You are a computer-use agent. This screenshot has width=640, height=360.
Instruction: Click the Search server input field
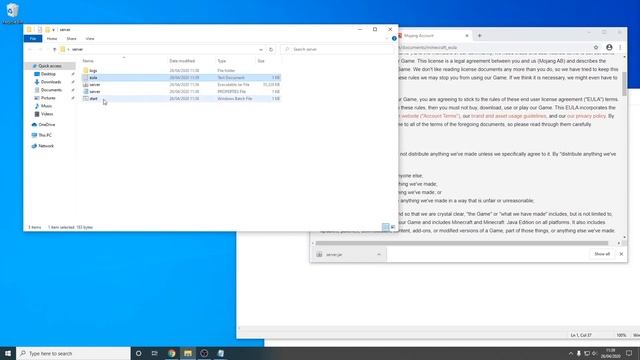point(337,49)
